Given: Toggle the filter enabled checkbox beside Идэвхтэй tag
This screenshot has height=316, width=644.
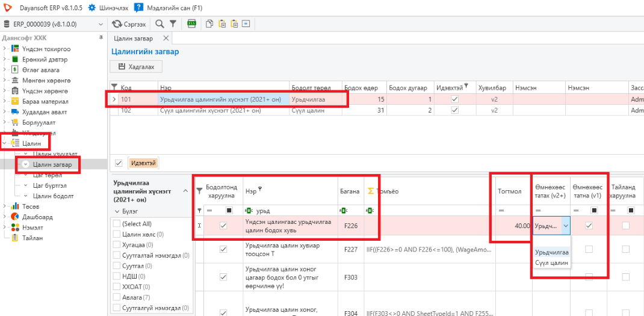Looking at the screenshot, I should click(x=119, y=163).
